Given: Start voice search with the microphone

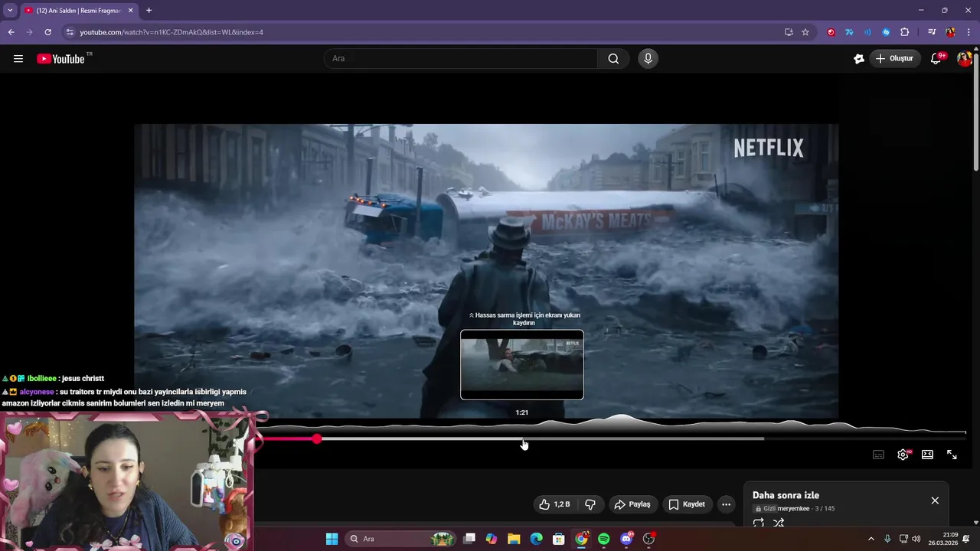Looking at the screenshot, I should 648,59.
